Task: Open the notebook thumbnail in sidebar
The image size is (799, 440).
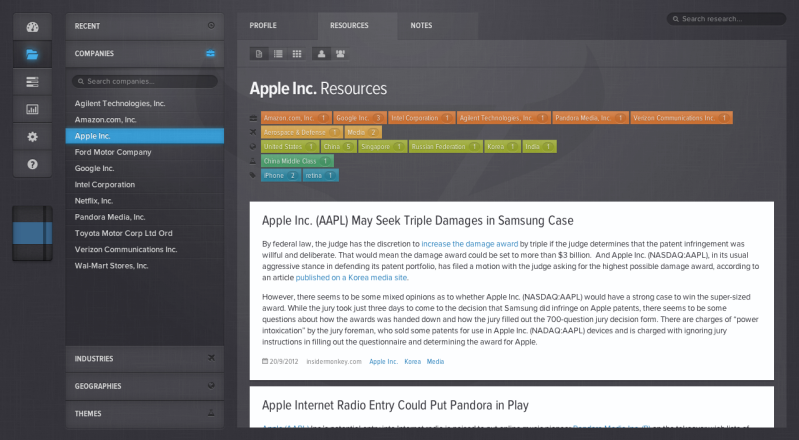Action: point(32,233)
